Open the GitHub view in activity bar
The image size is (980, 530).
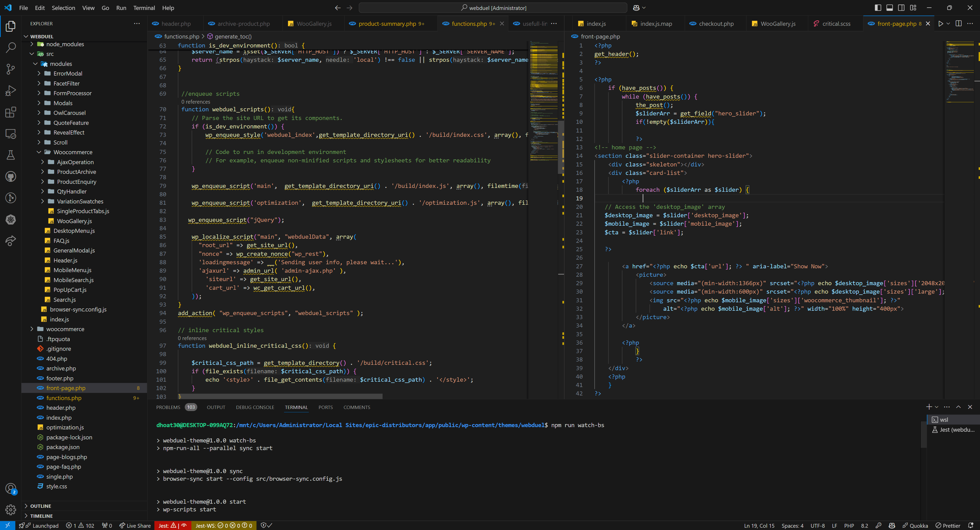[11, 177]
